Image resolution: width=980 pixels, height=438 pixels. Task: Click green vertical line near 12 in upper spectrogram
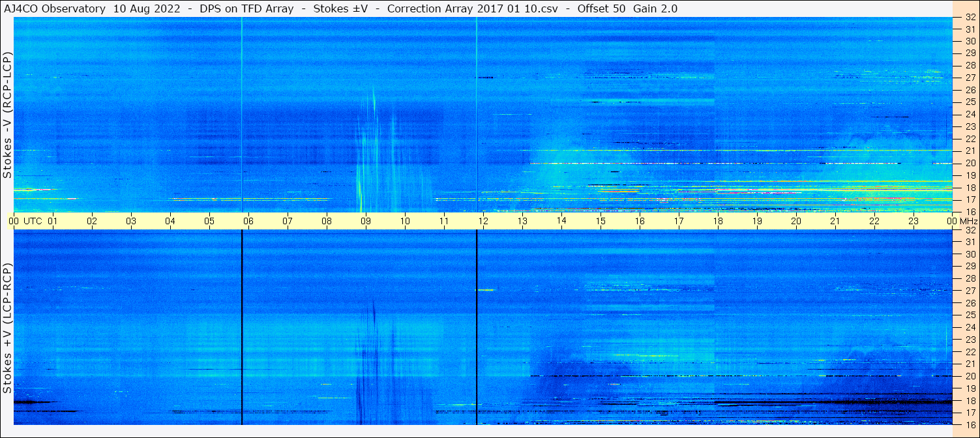(477, 115)
